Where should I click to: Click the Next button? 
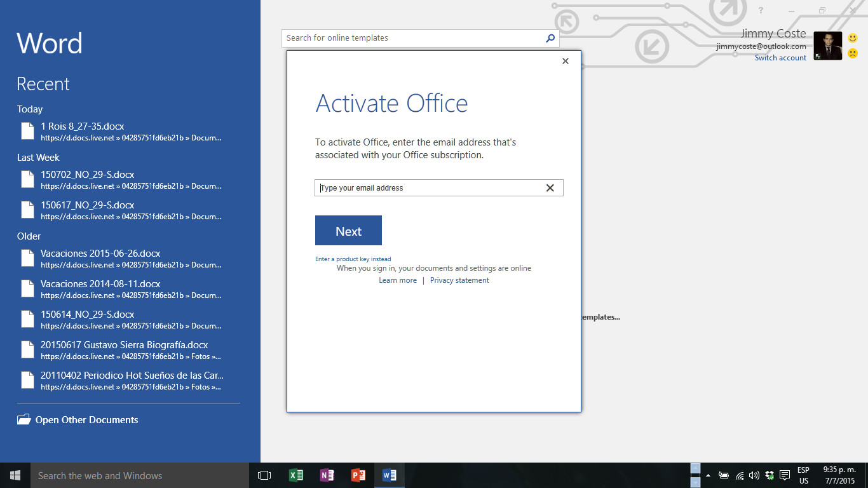click(348, 230)
